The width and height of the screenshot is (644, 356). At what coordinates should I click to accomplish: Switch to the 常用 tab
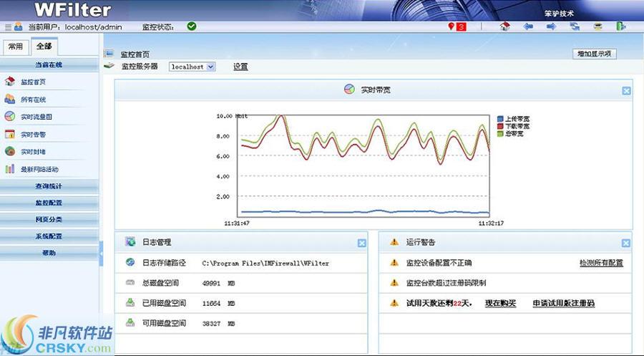coord(16,47)
